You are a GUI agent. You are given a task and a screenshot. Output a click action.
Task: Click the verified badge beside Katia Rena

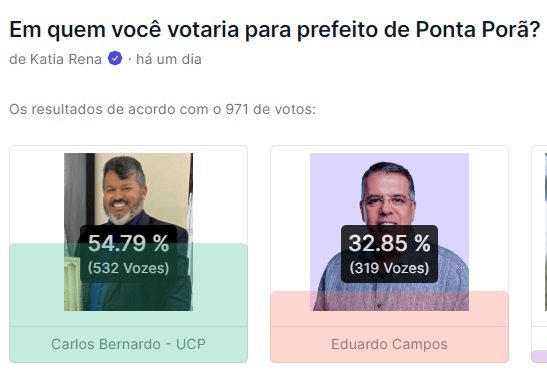[115, 58]
